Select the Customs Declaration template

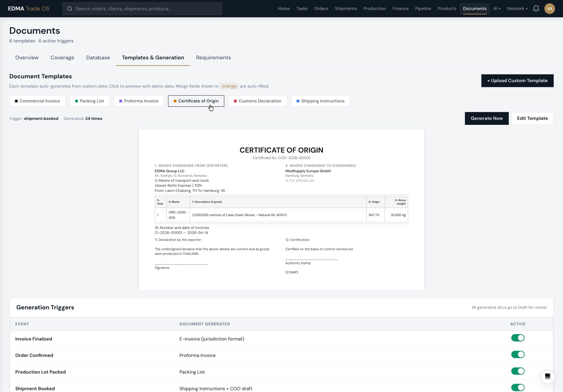[x=258, y=101]
